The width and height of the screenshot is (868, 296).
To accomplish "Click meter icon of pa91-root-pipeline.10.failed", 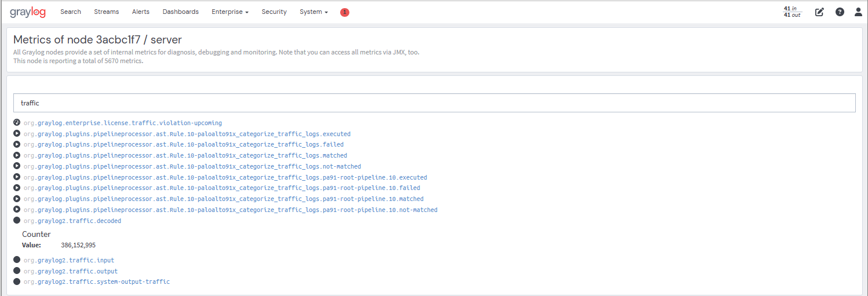I will pyautogui.click(x=17, y=188).
